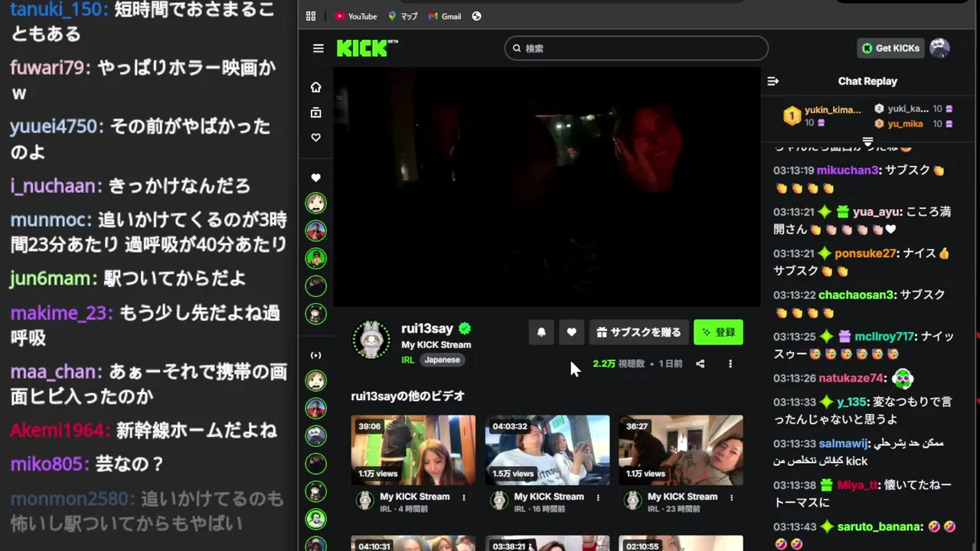
Task: Open options menu for 4 時間前 video
Action: point(464,497)
